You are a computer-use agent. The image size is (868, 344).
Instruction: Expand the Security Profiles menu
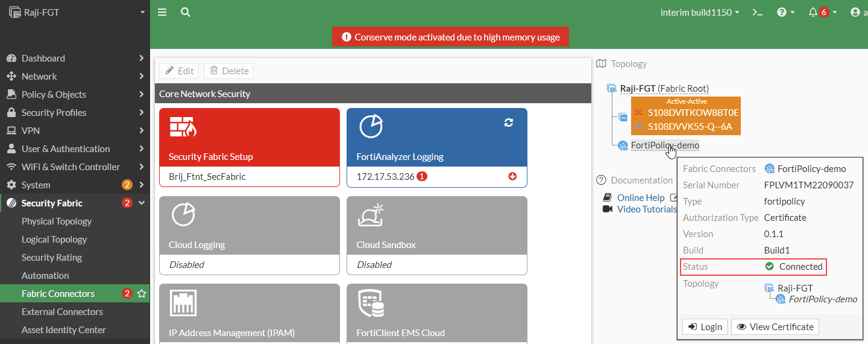pyautogui.click(x=75, y=112)
